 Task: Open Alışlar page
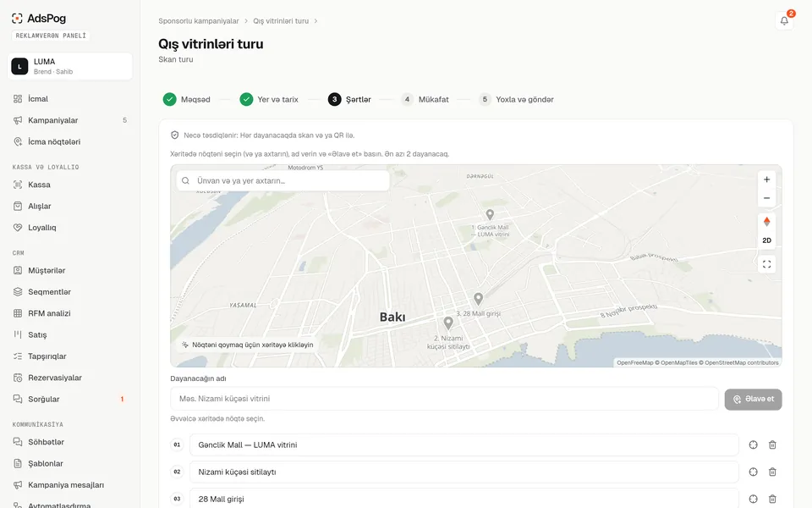[70, 206]
